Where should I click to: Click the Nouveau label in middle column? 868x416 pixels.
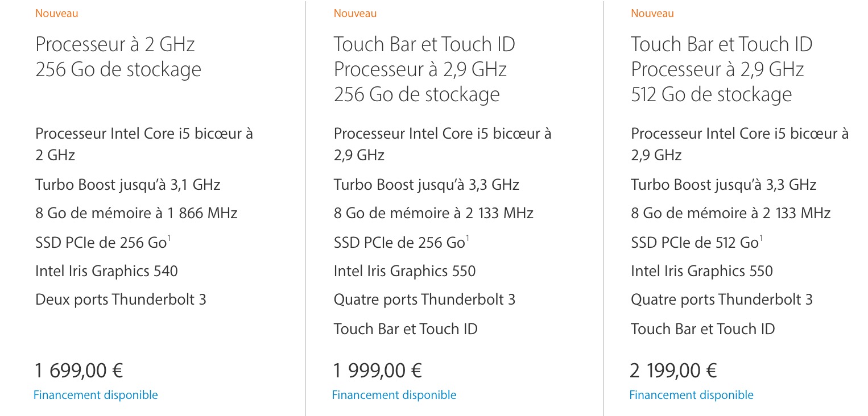coord(355,13)
